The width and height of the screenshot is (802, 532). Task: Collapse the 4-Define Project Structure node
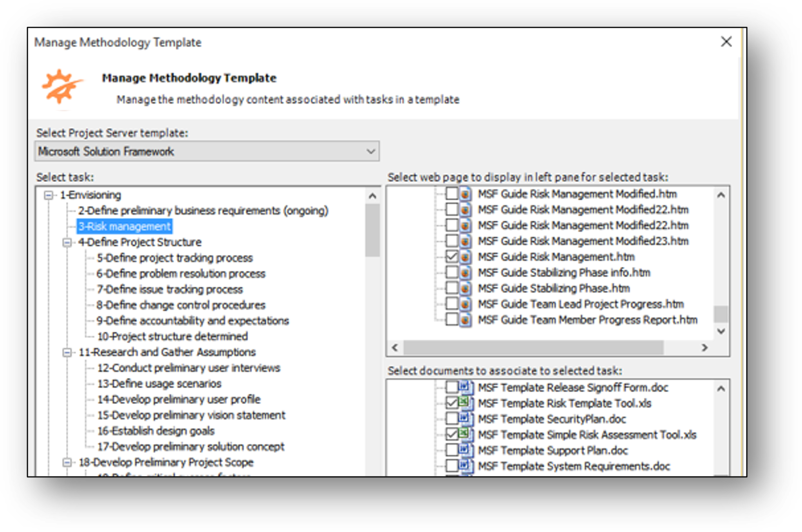67,242
